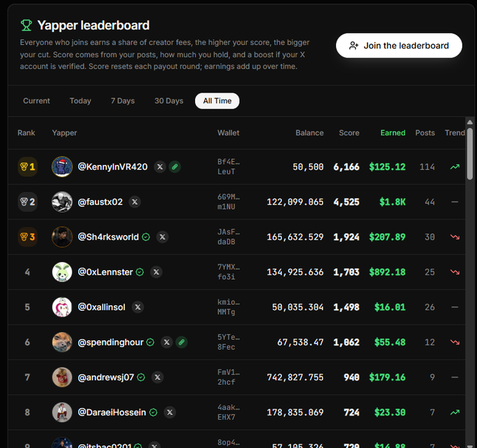Select the 7 Days tab
The image size is (477, 448).
coord(123,101)
